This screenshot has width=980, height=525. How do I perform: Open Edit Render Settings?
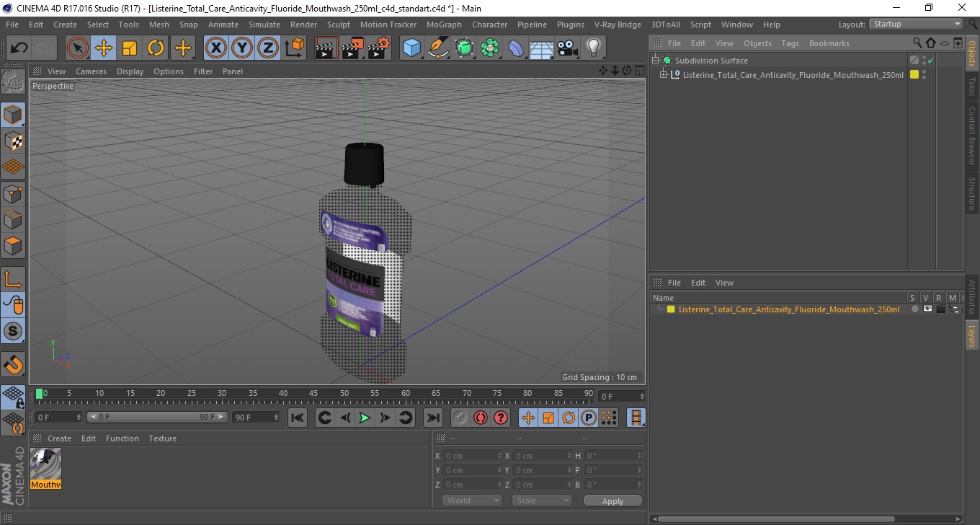[x=379, y=48]
